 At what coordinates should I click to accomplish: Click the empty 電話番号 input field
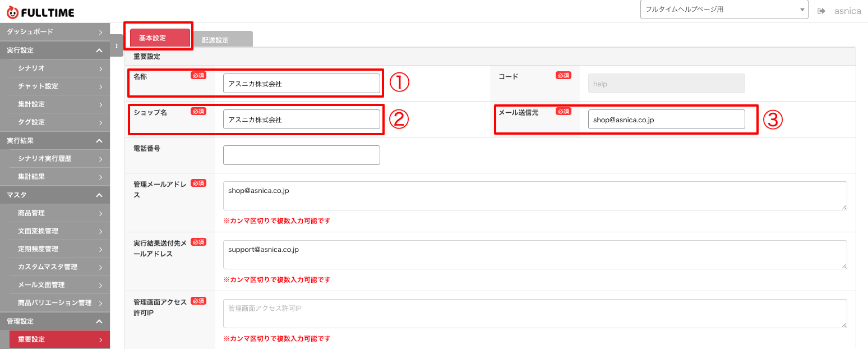click(x=302, y=155)
